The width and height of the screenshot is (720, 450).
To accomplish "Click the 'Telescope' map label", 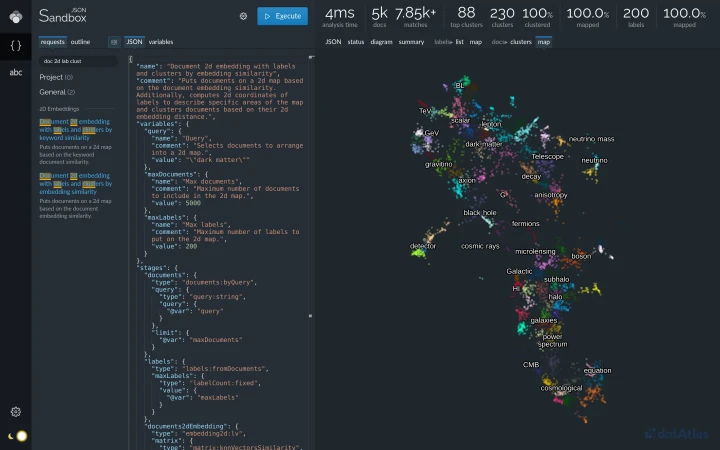I will [x=547, y=157].
